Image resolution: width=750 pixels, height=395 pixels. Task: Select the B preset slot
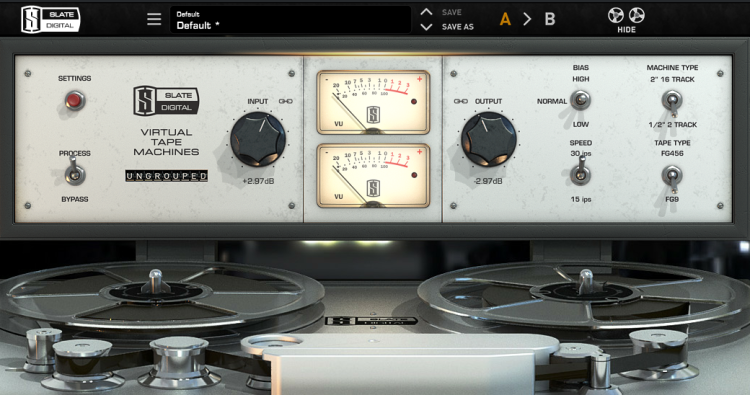(x=550, y=19)
